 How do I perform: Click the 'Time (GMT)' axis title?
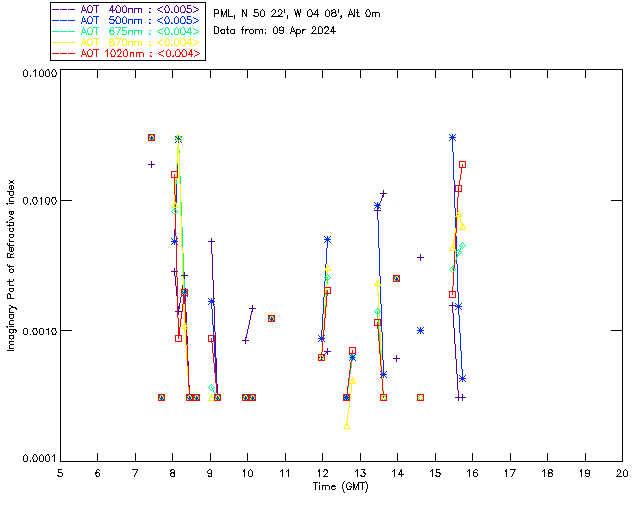(341, 487)
